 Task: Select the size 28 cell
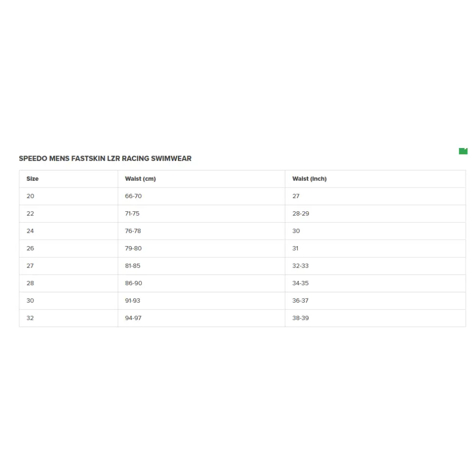pos(30,283)
